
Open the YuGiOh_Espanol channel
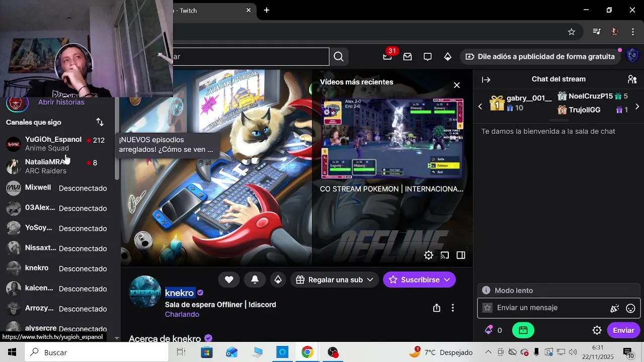coord(58,144)
